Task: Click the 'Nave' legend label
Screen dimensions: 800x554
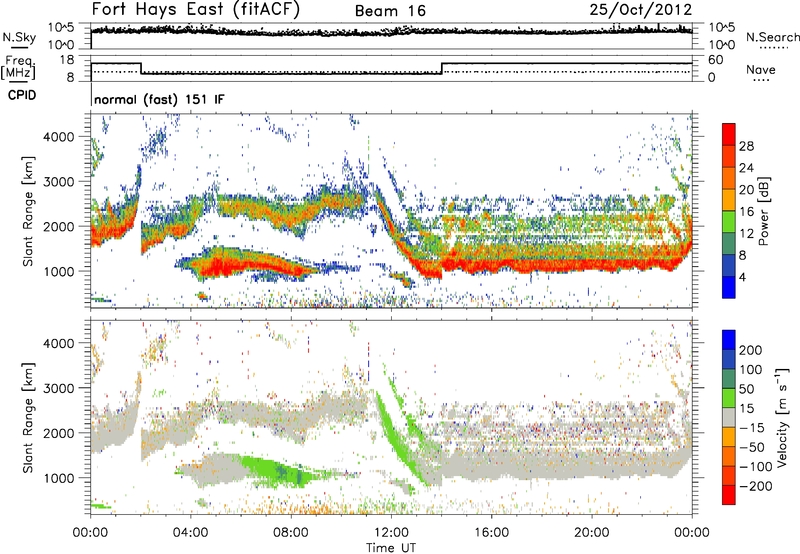Action: click(x=761, y=70)
